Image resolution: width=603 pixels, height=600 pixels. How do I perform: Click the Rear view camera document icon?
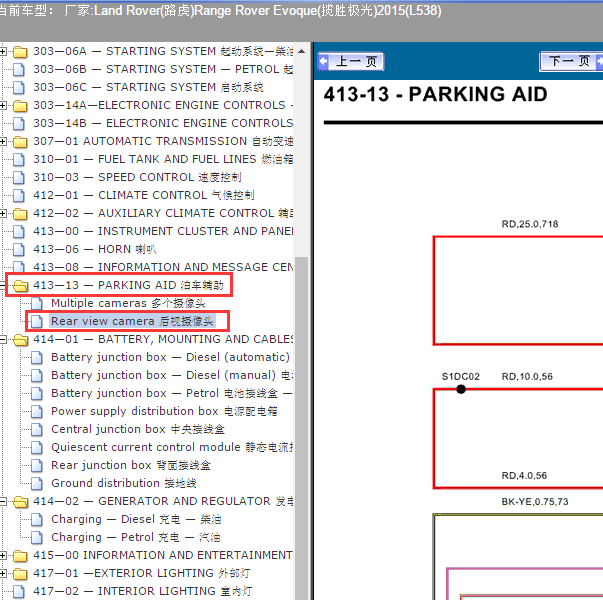point(38,321)
